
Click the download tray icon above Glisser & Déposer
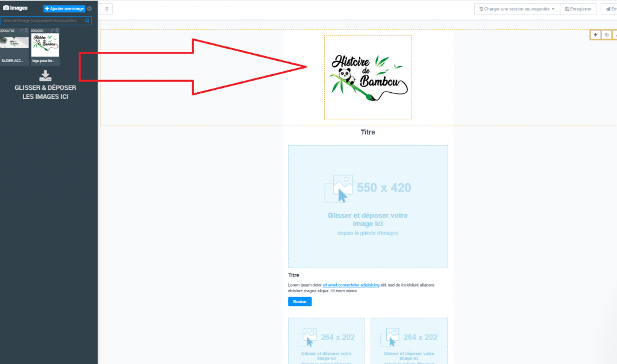click(x=45, y=75)
